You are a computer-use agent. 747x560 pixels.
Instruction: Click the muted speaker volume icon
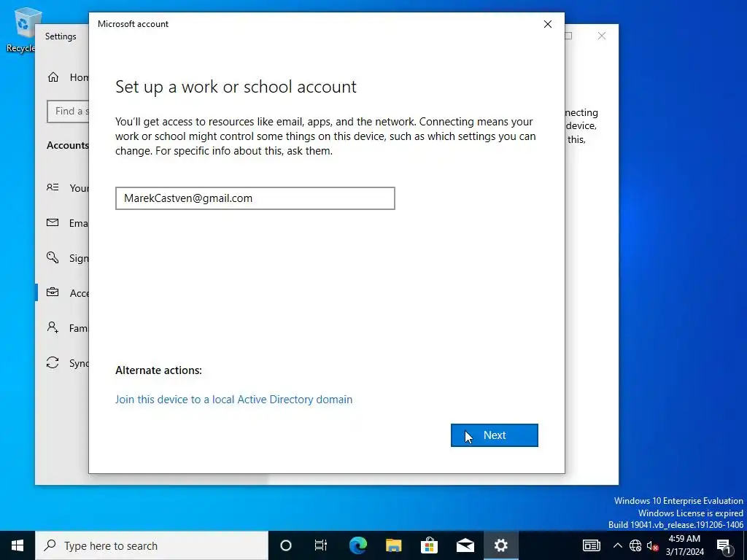[652, 545]
